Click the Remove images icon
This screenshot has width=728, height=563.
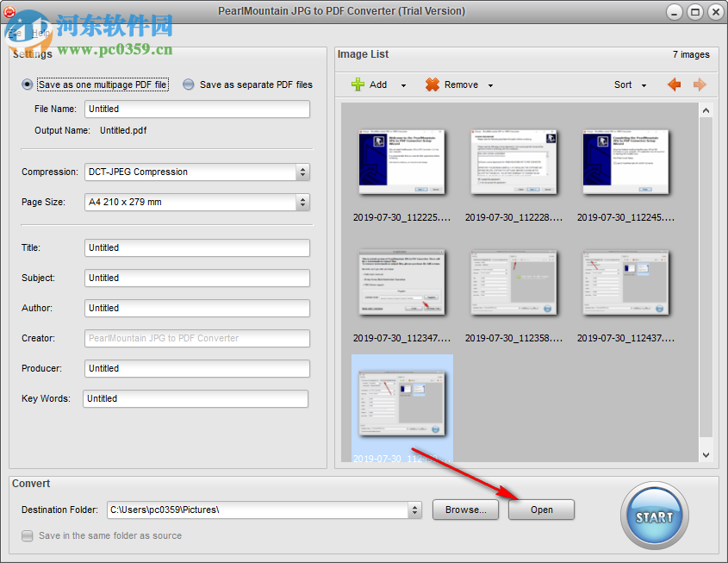pos(431,84)
